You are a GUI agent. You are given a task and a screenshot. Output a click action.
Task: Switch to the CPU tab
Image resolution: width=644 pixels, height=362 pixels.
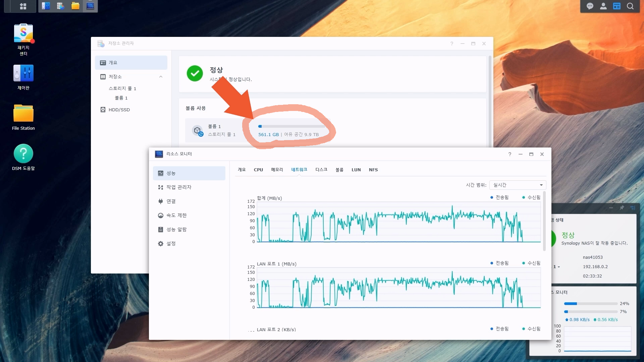258,170
